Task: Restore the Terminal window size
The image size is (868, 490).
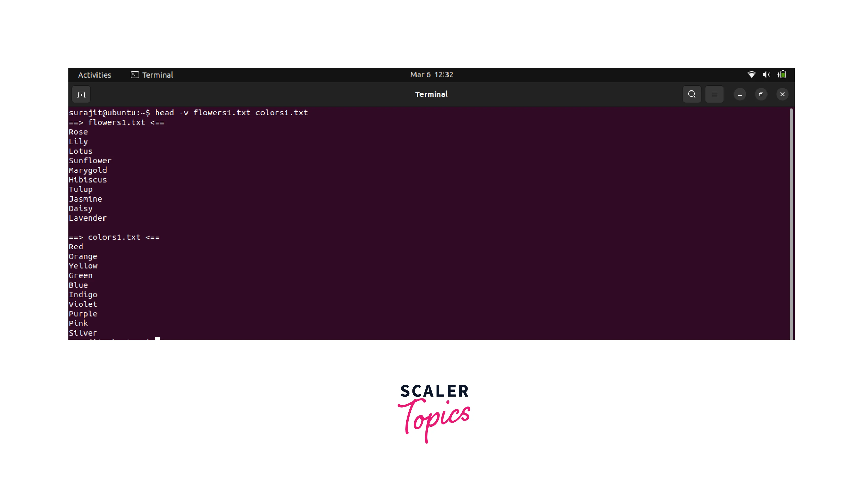Action: coord(761,94)
